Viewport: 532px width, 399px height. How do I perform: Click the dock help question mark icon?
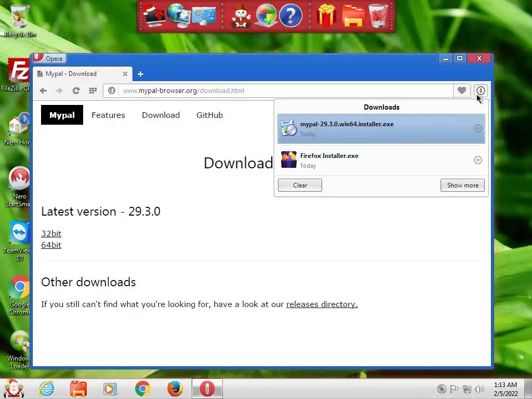coord(290,16)
